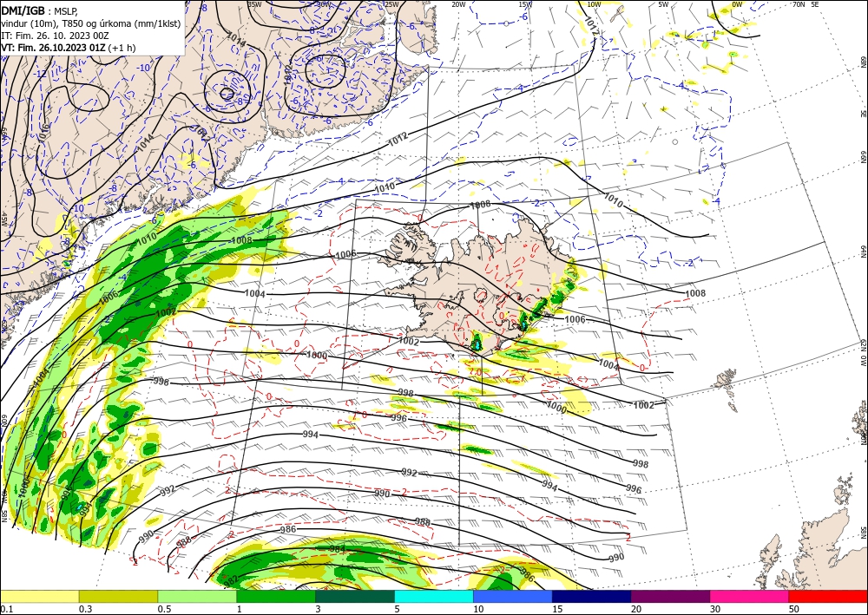Click the pink 30 mm legend swatch
868x615 pixels.
click(750, 596)
